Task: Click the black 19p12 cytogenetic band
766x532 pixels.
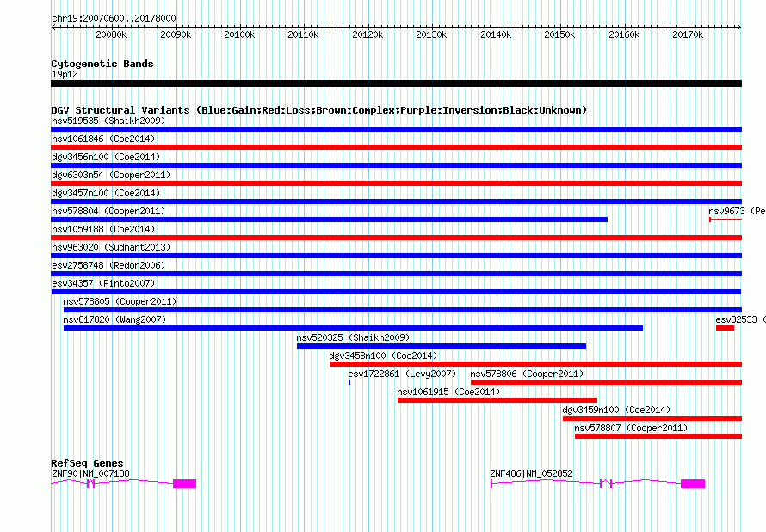Action: [x=396, y=84]
